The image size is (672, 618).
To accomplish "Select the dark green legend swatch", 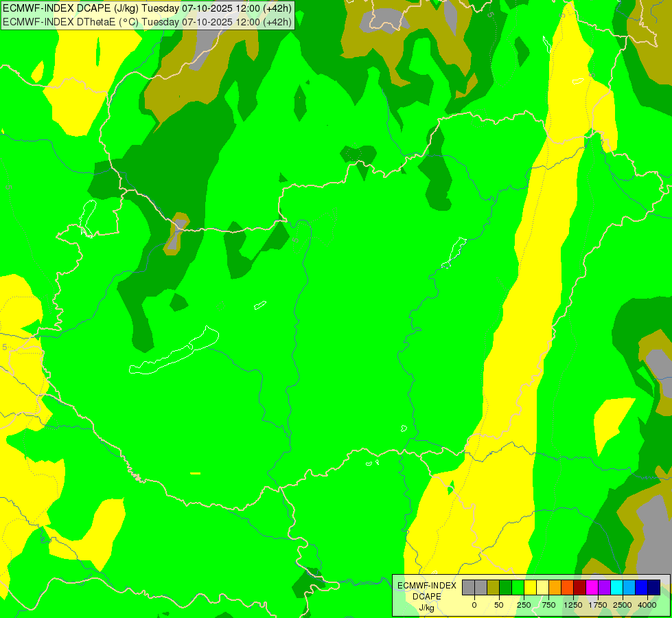I will tap(505, 587).
